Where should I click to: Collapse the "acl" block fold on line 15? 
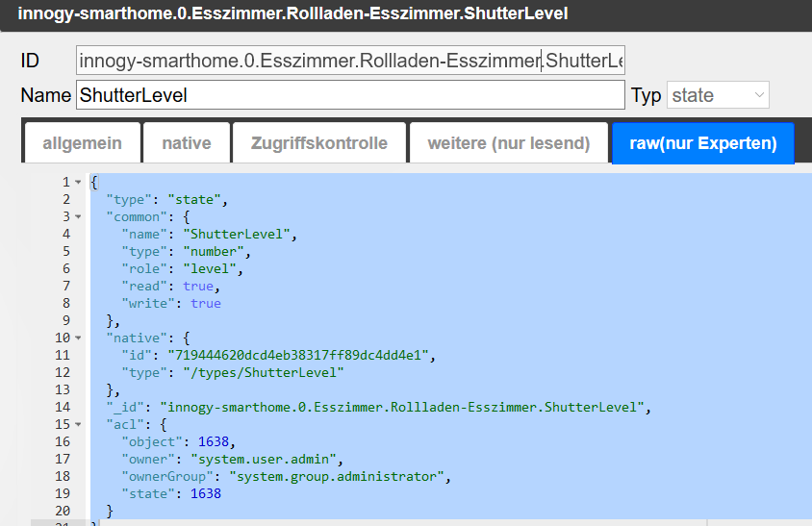78,424
